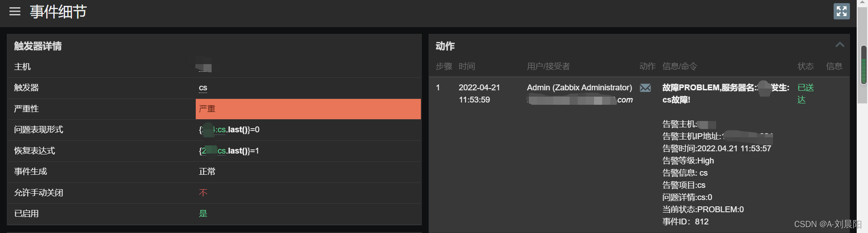Click the 步骤 column header
The width and height of the screenshot is (868, 233).
pyautogui.click(x=443, y=66)
